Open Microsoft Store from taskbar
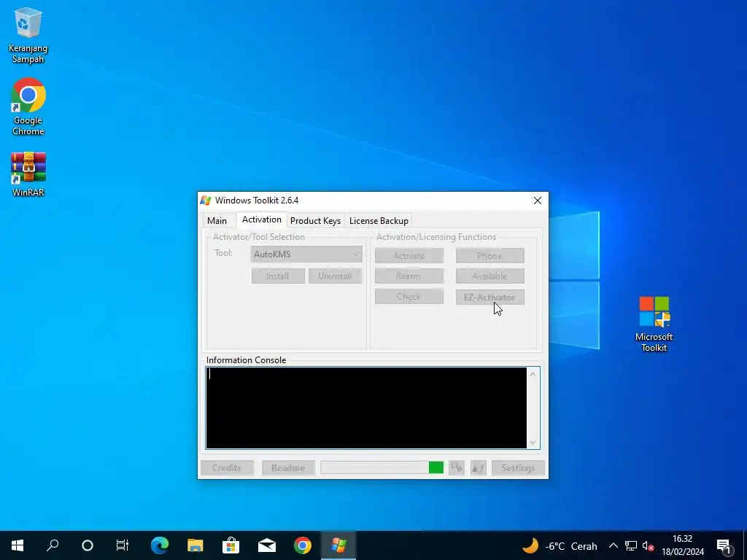The width and height of the screenshot is (747, 560). tap(231, 545)
